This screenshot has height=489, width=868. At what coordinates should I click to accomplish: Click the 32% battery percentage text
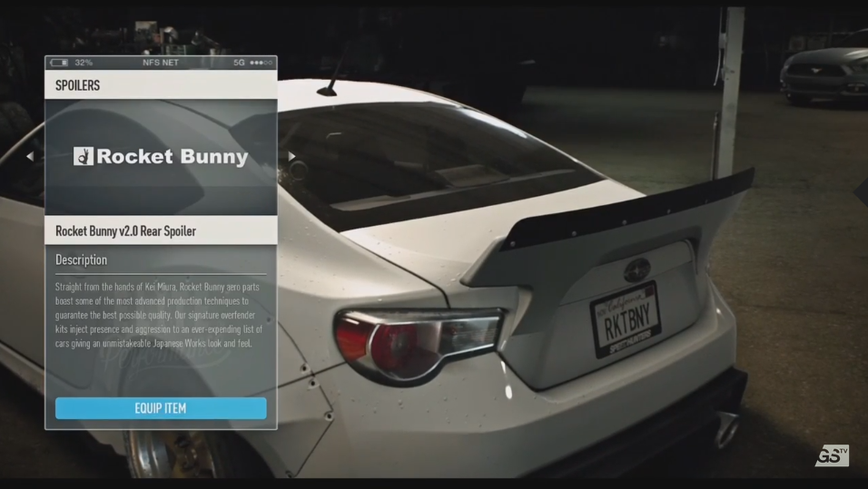click(84, 63)
